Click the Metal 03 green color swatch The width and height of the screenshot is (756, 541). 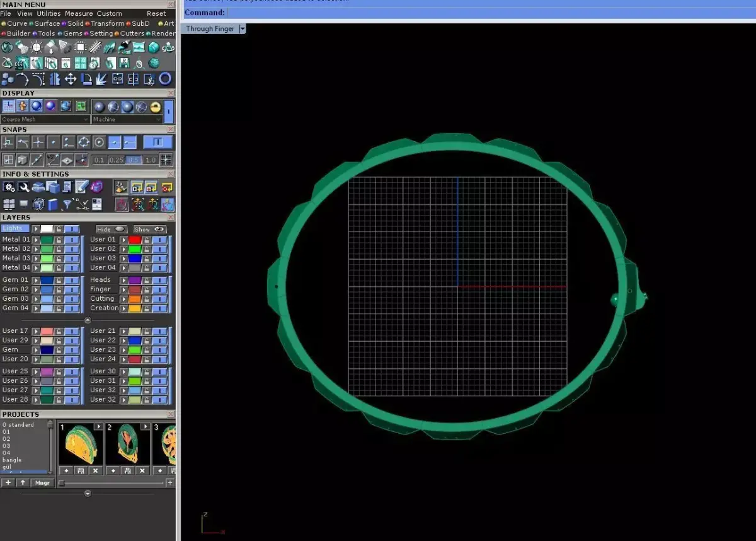tap(47, 259)
